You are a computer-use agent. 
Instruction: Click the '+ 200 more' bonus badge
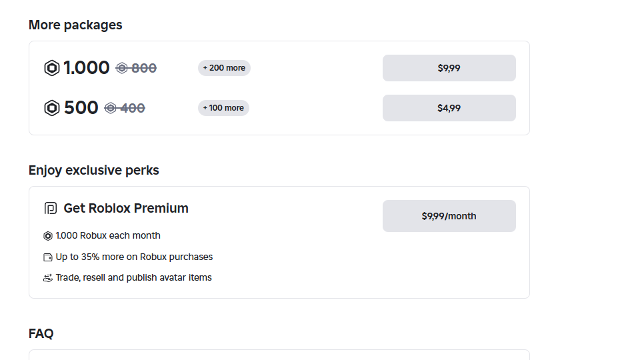coord(224,68)
